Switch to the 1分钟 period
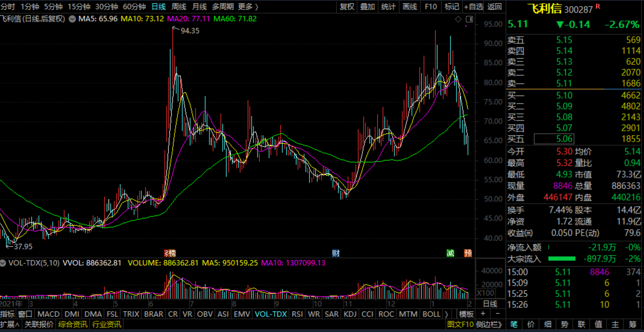 (x=30, y=6)
